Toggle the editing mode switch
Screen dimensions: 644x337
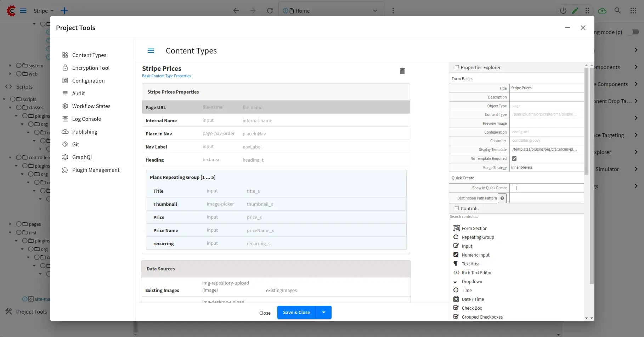(x=633, y=32)
